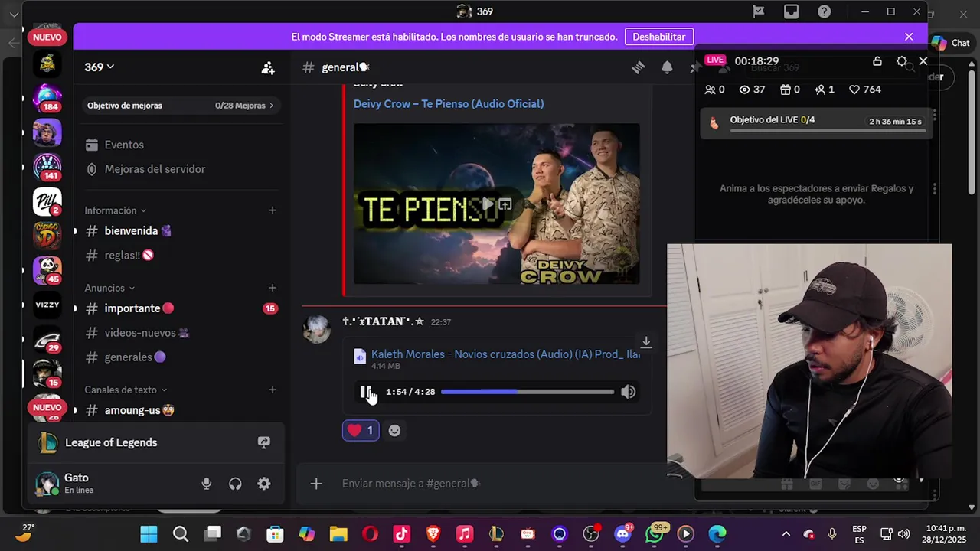Open TATAN user profile from username
980x551 pixels.
tap(383, 321)
